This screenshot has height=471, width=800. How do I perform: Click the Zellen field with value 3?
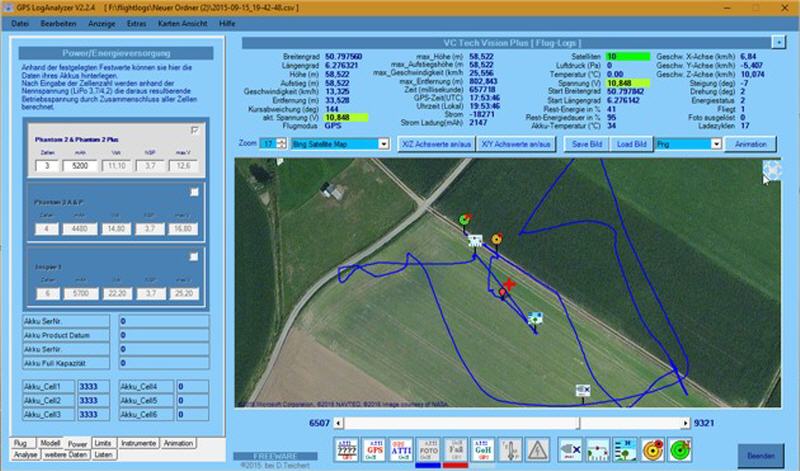coord(47,165)
